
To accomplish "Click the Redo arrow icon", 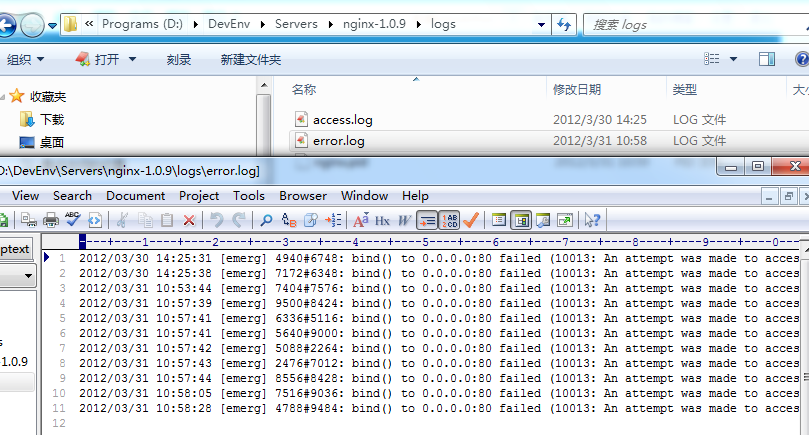I will (x=238, y=220).
